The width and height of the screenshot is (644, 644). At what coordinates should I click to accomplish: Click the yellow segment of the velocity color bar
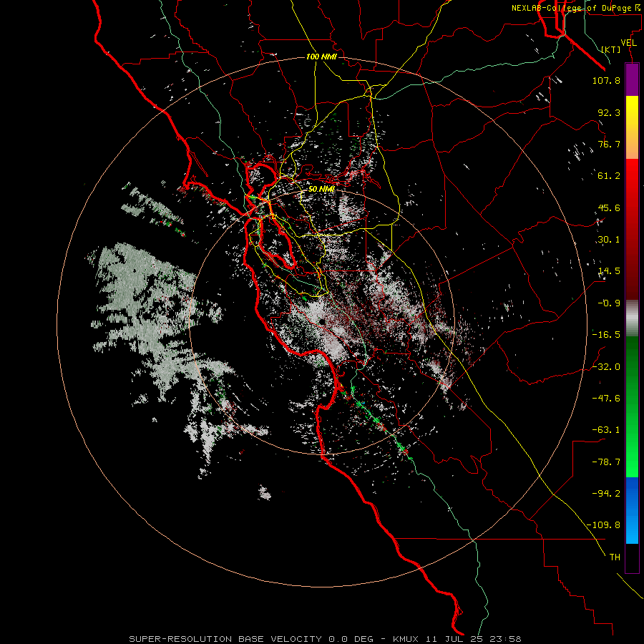pyautogui.click(x=632, y=127)
